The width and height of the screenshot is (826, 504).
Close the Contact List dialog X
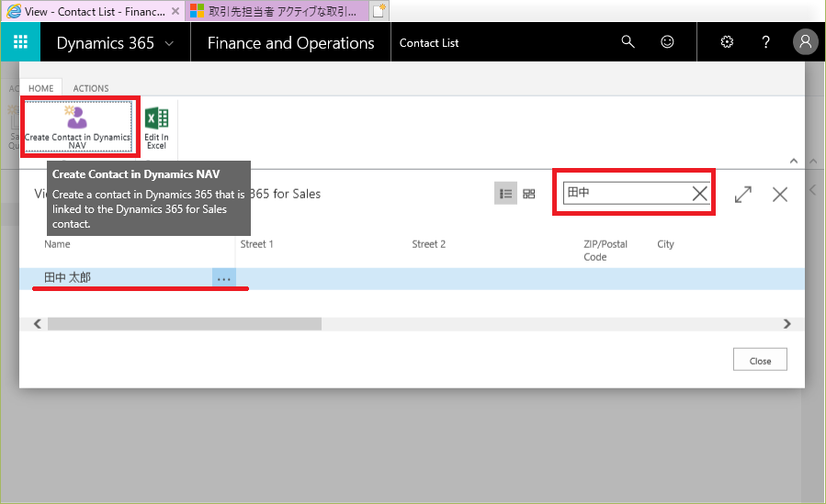(x=780, y=195)
